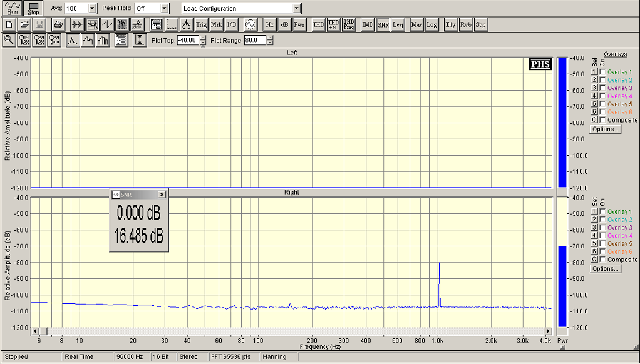Increase Plot Range with up arrow
This screenshot has height=364, width=640.
(270, 38)
